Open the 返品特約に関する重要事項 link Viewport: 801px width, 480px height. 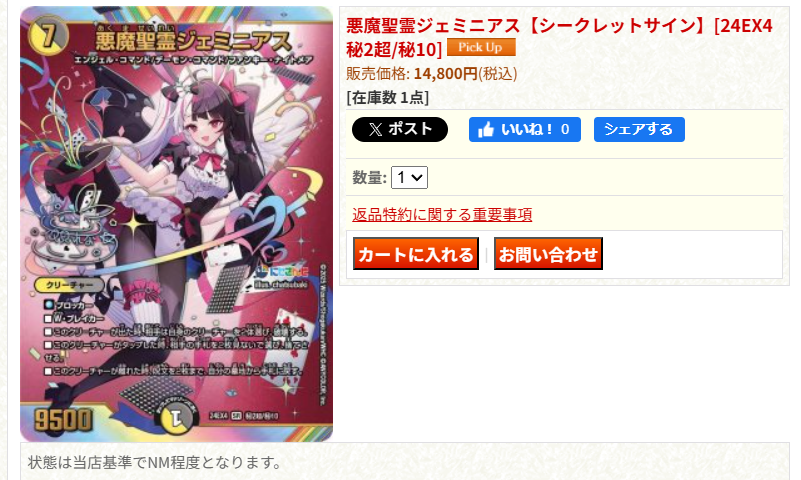point(442,214)
